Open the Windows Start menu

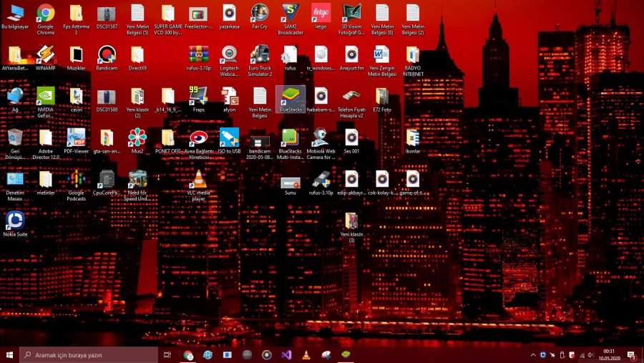[x=9, y=355]
